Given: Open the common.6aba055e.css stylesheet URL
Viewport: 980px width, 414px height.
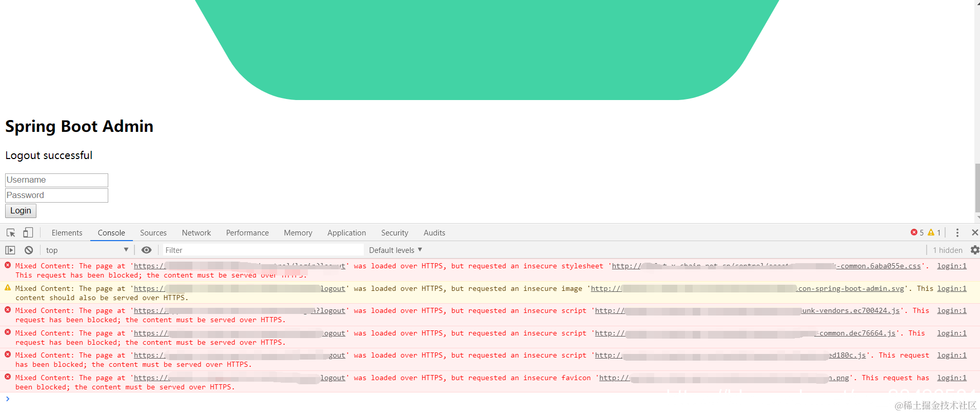Looking at the screenshot, I should pos(767,266).
